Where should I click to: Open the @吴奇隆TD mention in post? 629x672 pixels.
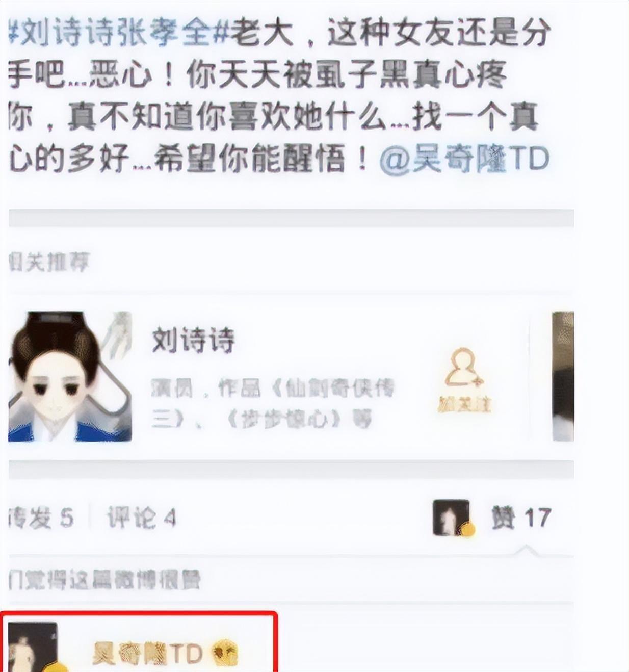[464, 159]
